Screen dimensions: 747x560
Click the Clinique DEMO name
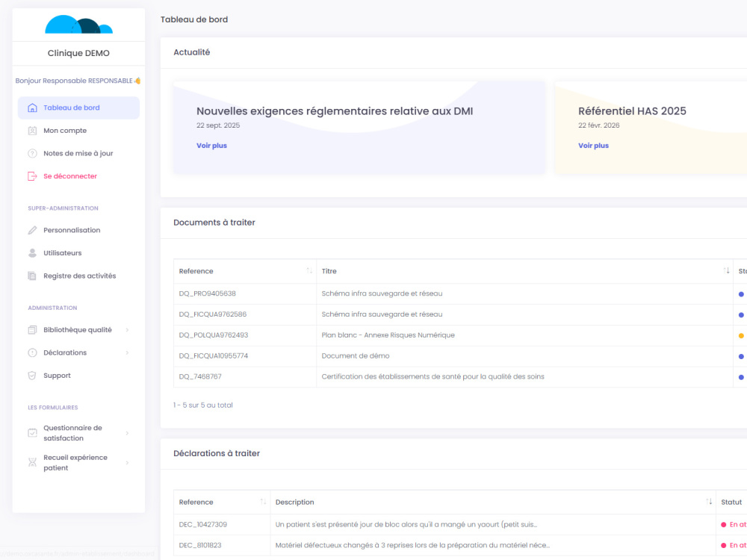click(78, 53)
